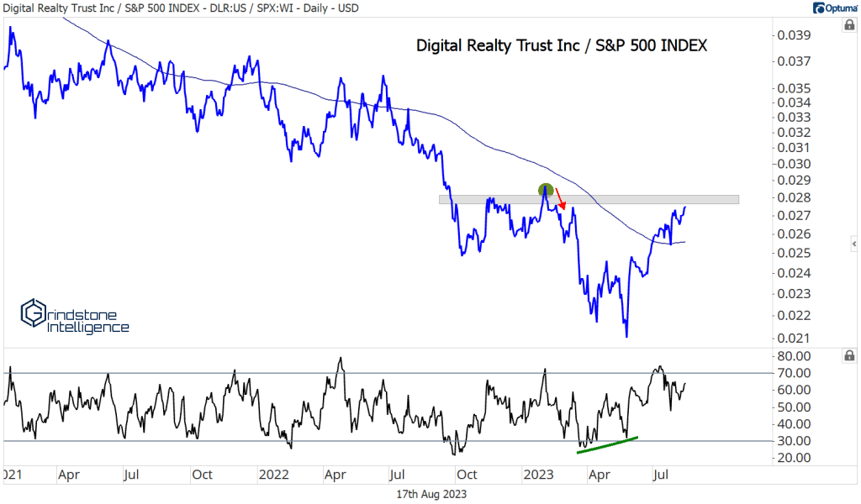Image resolution: width=861 pixels, height=504 pixels.
Task: Select the green trendline on the RSI panel
Action: (607, 444)
